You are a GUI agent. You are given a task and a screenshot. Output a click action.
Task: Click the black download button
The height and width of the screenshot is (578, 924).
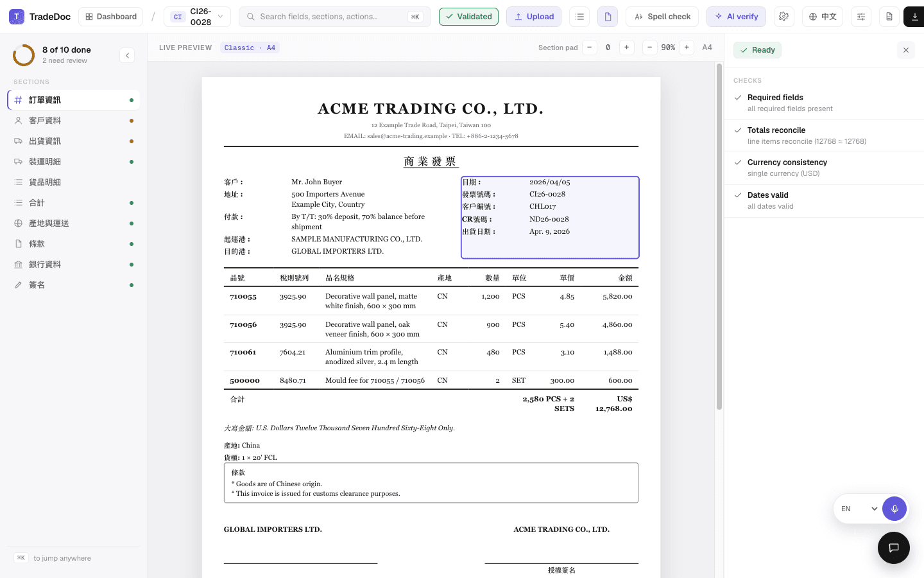[914, 17]
